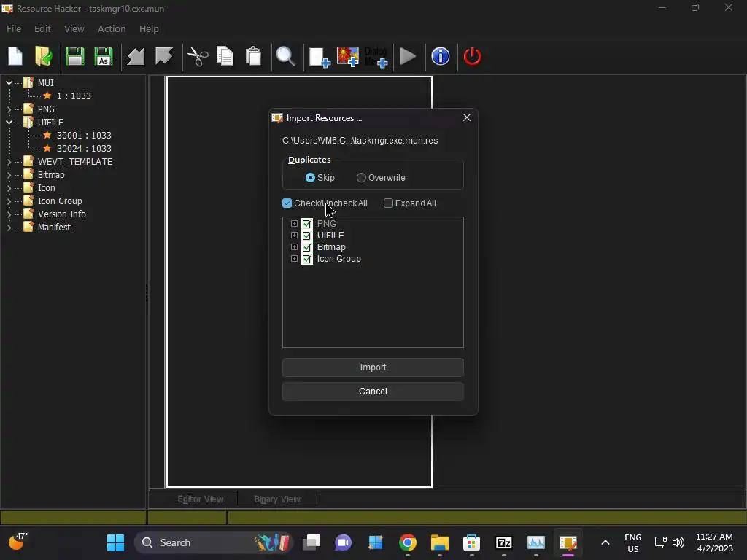Switch to the Editor View tab
Image resolution: width=747 pixels, height=560 pixels.
click(x=201, y=499)
